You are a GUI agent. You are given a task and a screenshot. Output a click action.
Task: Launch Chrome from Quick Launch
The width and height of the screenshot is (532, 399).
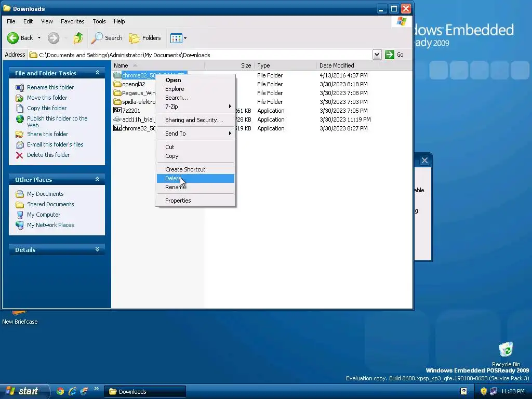[x=60, y=392]
